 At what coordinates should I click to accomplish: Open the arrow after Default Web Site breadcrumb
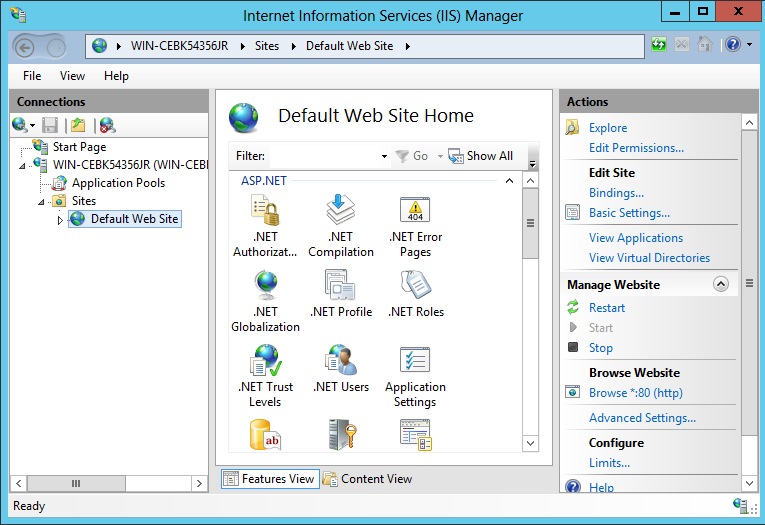[x=407, y=46]
